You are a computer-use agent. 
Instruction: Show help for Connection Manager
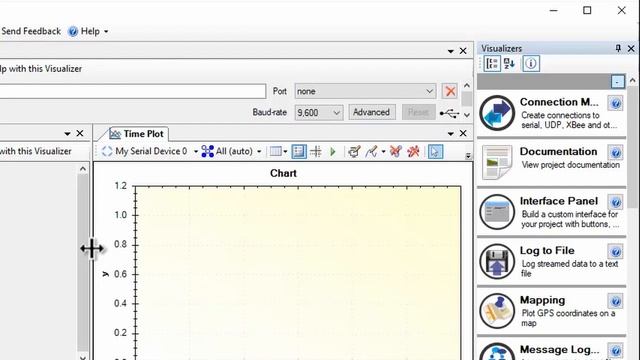(x=616, y=103)
